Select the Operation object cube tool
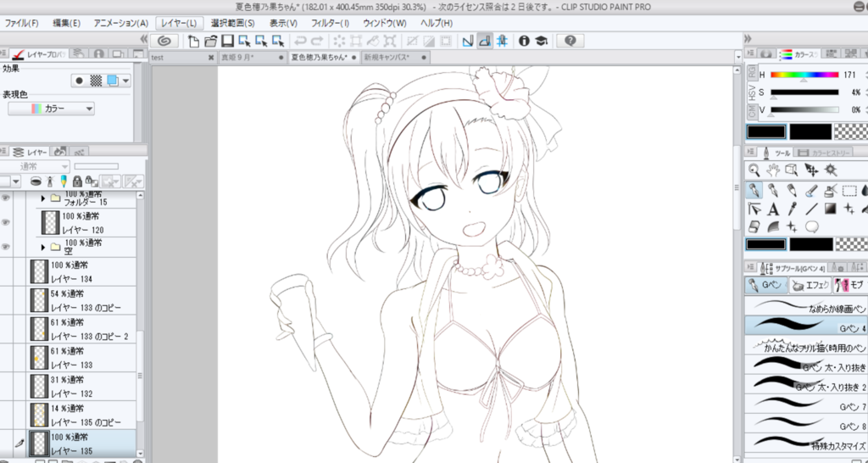The image size is (868, 463). tap(792, 170)
